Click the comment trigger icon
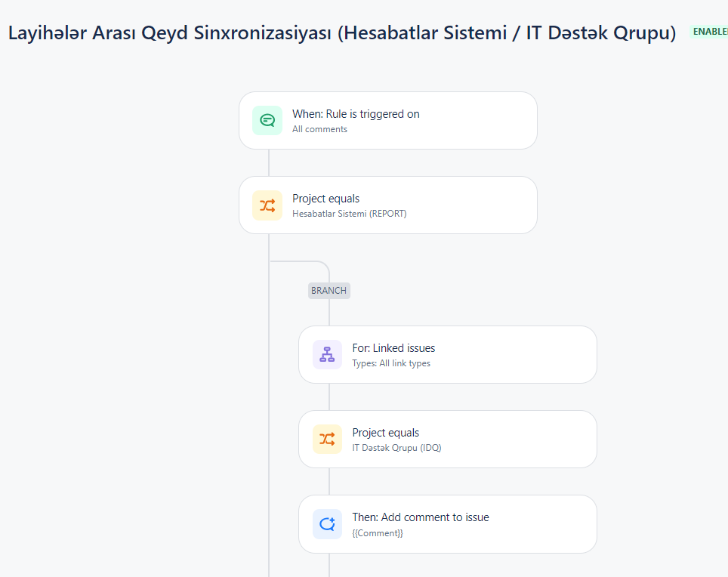This screenshot has width=728, height=577. pos(267,121)
